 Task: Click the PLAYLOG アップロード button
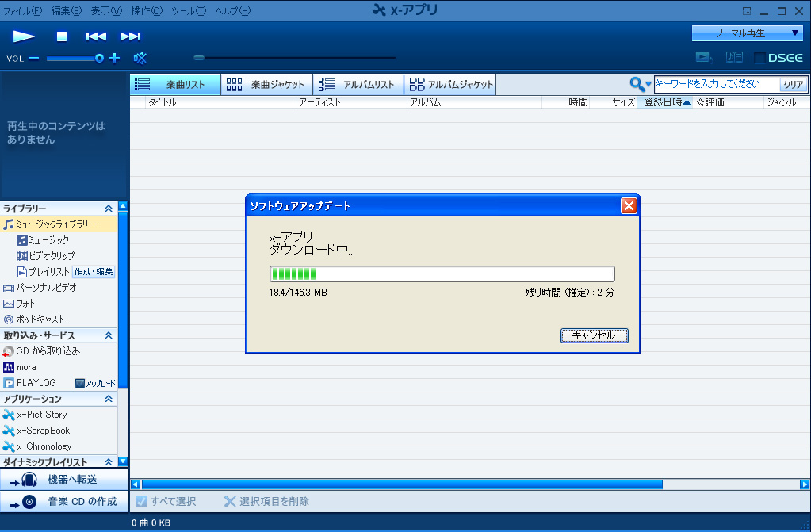[95, 384]
